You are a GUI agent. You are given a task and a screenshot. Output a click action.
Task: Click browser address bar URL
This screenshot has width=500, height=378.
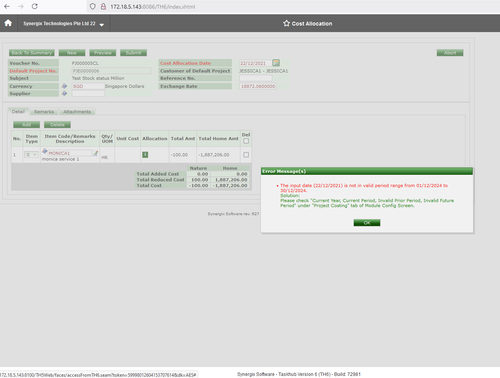tap(153, 6)
